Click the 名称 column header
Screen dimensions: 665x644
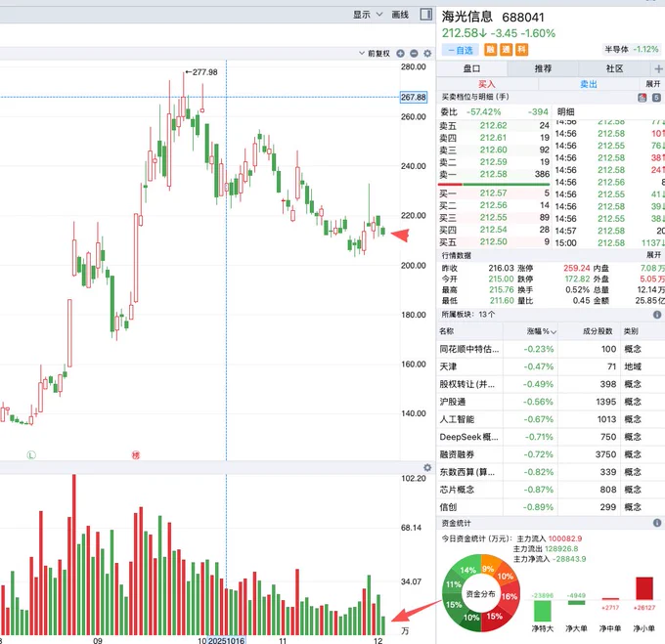[x=447, y=331]
